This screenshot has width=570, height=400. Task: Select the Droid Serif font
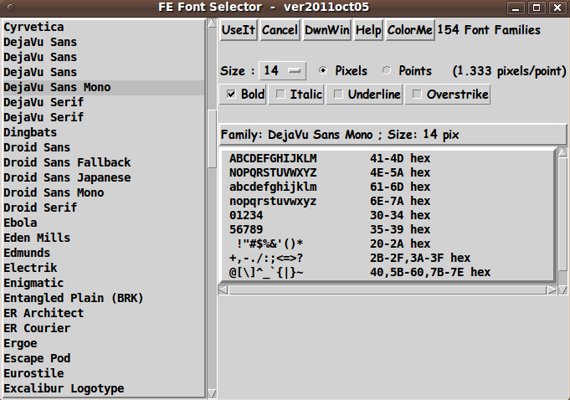(103, 208)
